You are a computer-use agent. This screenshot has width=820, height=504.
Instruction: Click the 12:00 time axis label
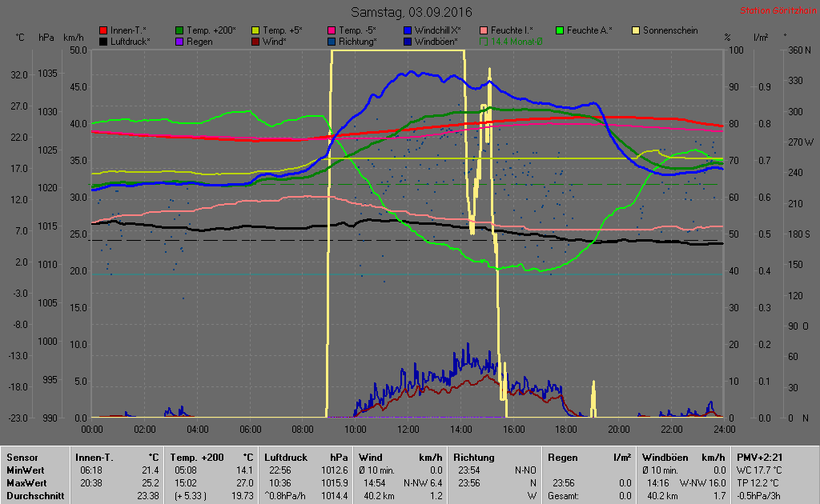click(408, 430)
